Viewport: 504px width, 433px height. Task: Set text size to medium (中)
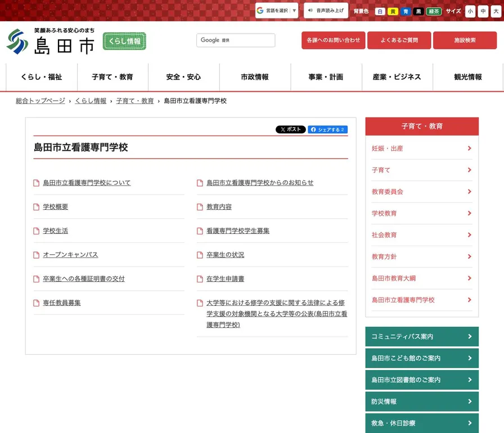point(483,11)
